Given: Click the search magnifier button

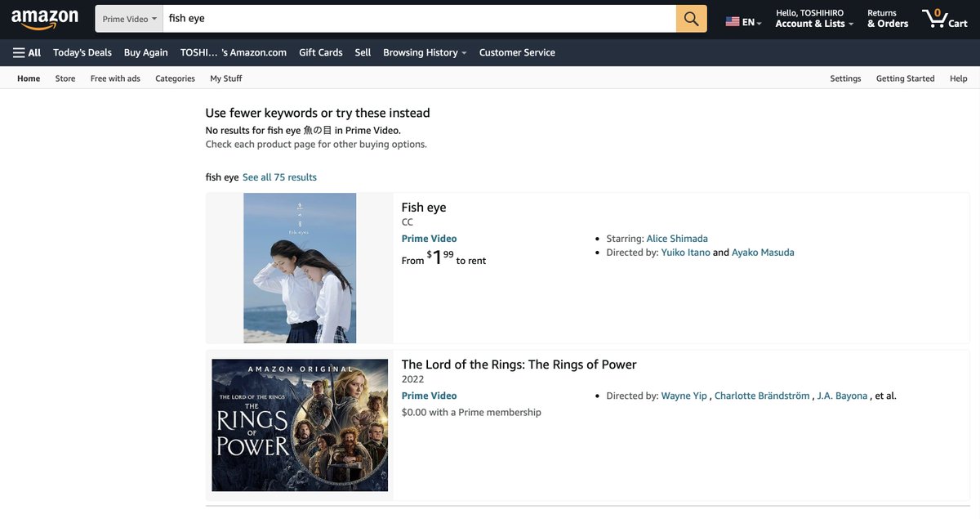Looking at the screenshot, I should click(x=691, y=18).
